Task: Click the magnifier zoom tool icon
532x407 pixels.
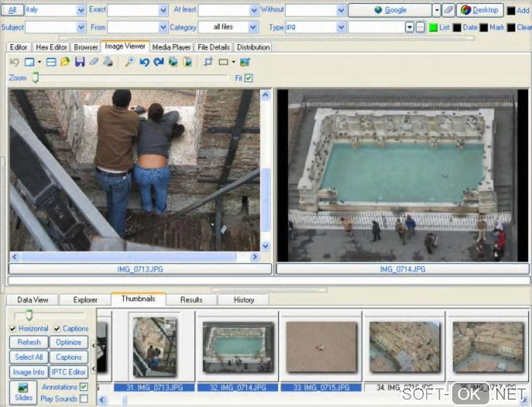Action: (x=129, y=62)
